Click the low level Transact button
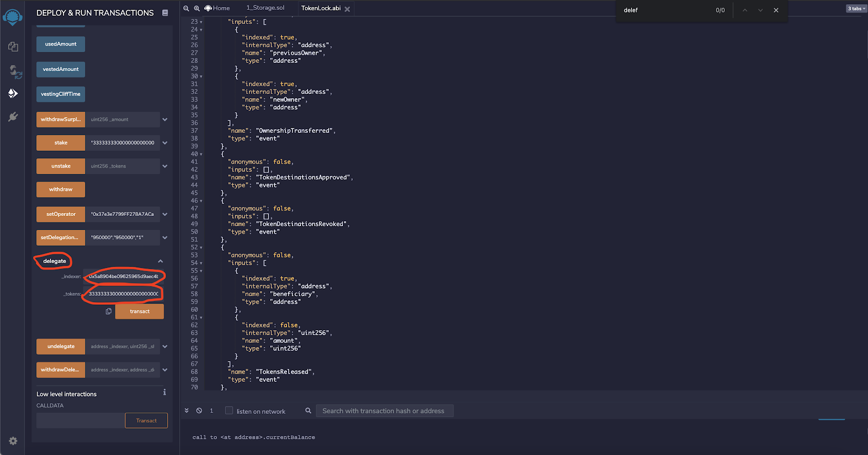 146,420
